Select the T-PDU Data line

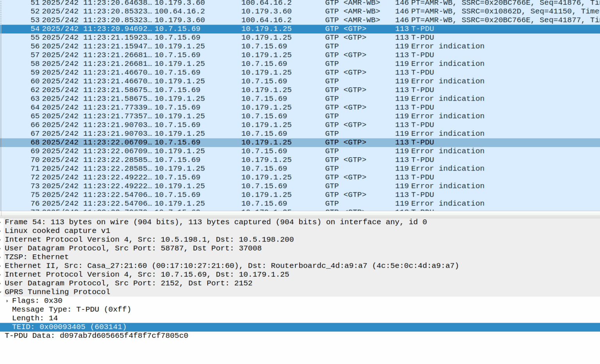tap(96, 336)
